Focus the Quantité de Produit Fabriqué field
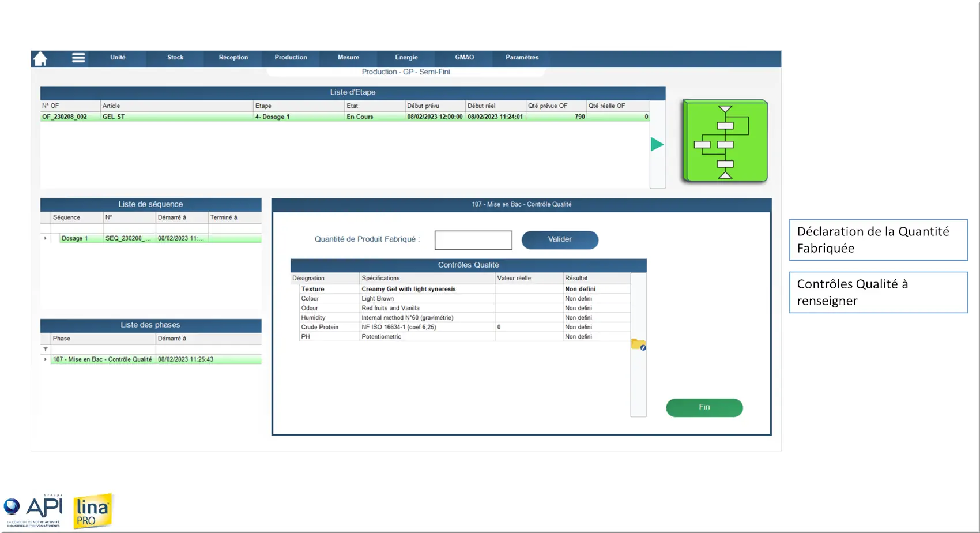 [473, 240]
